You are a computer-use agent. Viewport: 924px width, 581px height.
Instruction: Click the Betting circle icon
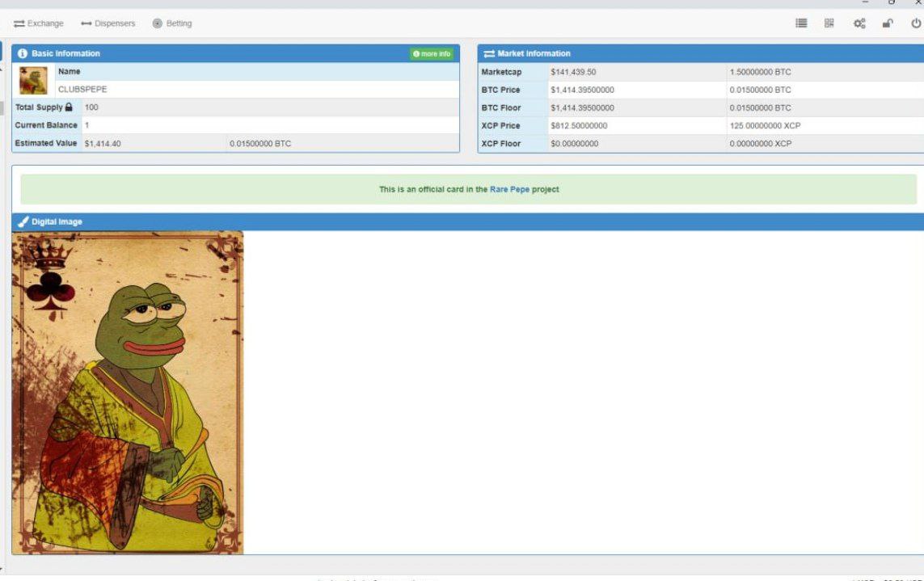(158, 23)
